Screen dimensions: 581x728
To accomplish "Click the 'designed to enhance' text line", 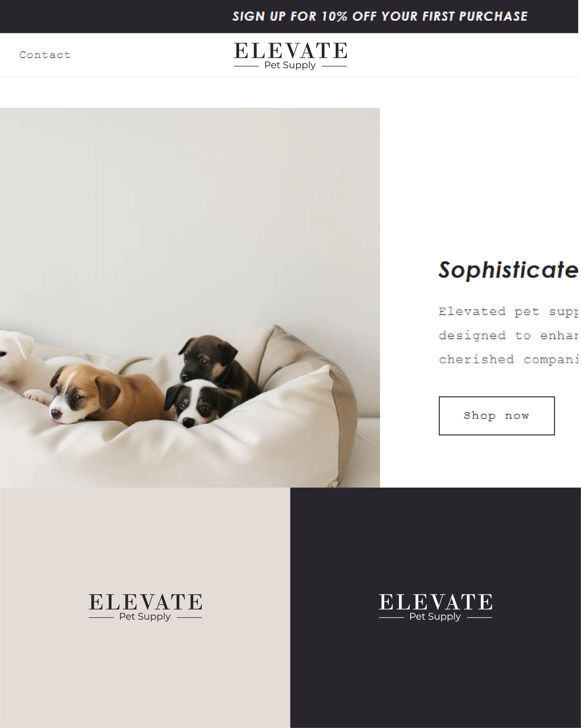I will point(508,335).
